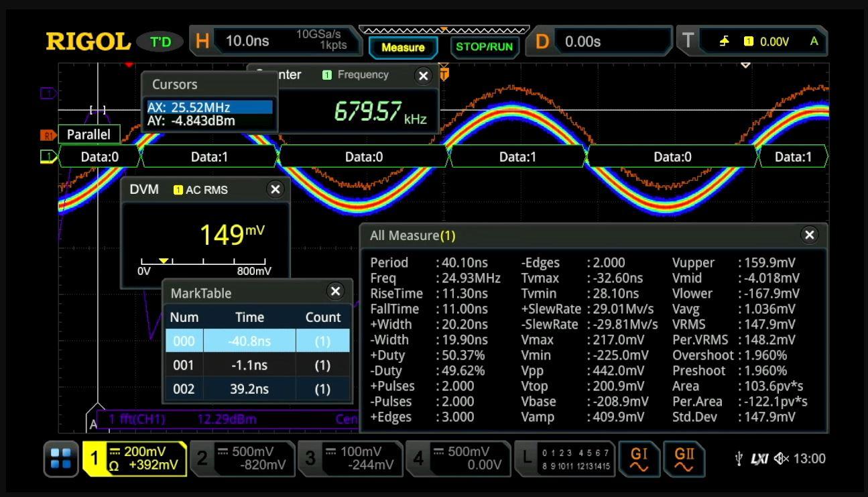Viewport: 868px width, 497px height.
Task: Toggle channel 3 on or off
Action: tap(351, 459)
